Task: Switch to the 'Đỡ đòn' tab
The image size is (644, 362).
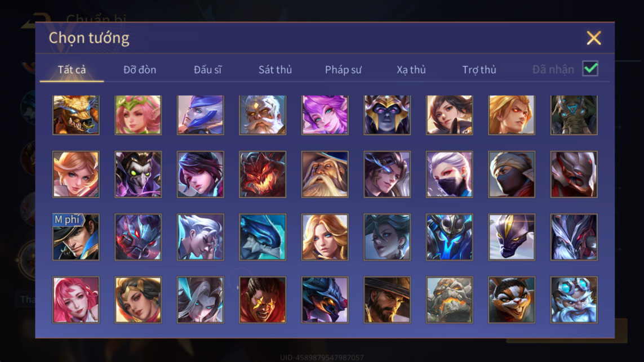Action: pos(140,70)
